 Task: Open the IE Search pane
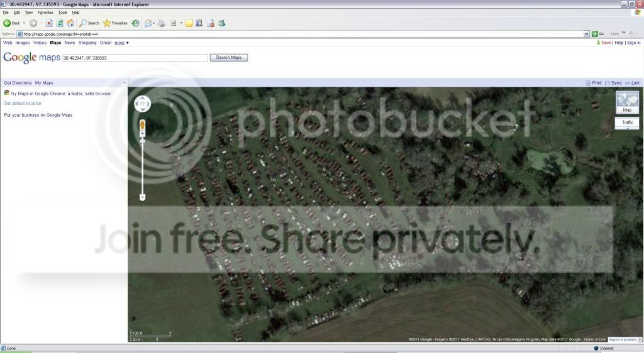89,23
